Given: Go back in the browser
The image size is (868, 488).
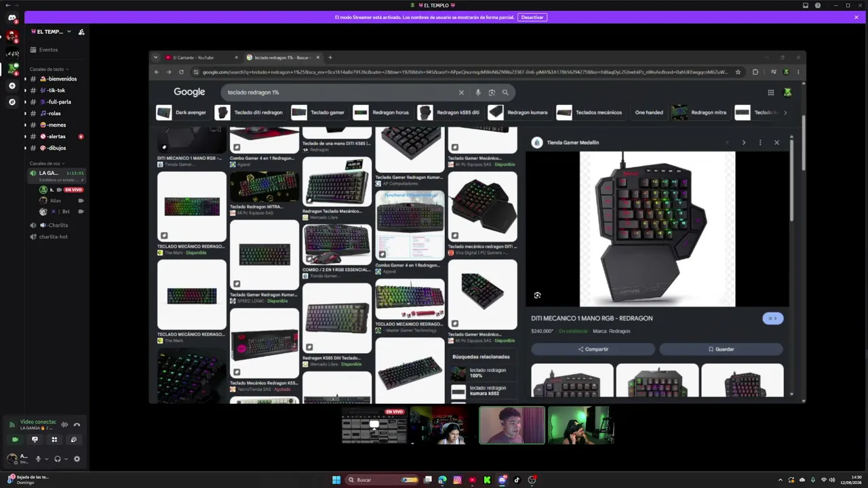Looking at the screenshot, I should [157, 72].
